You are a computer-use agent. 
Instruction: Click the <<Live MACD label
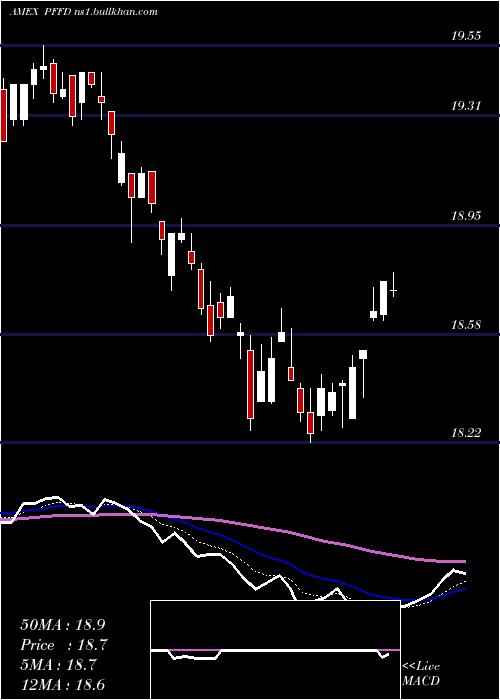click(421, 673)
